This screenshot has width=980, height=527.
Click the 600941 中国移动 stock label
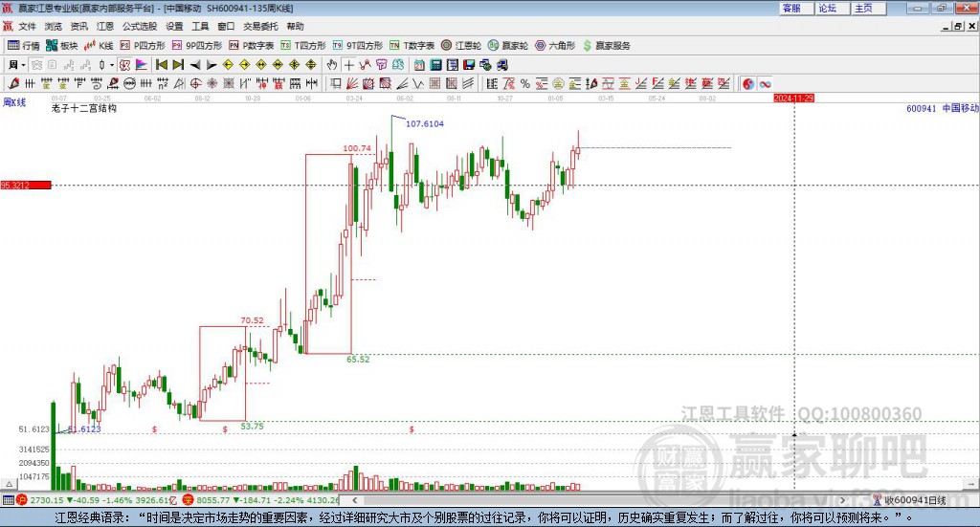coord(943,108)
